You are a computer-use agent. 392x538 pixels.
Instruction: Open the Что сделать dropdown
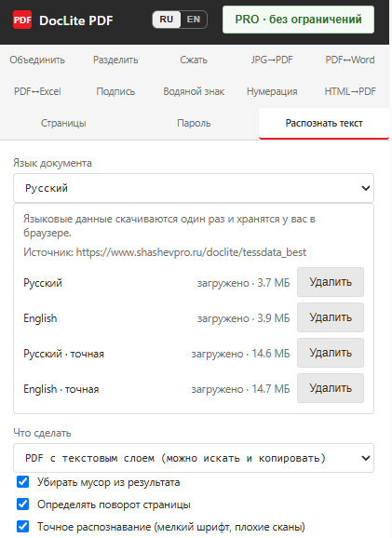(x=194, y=458)
